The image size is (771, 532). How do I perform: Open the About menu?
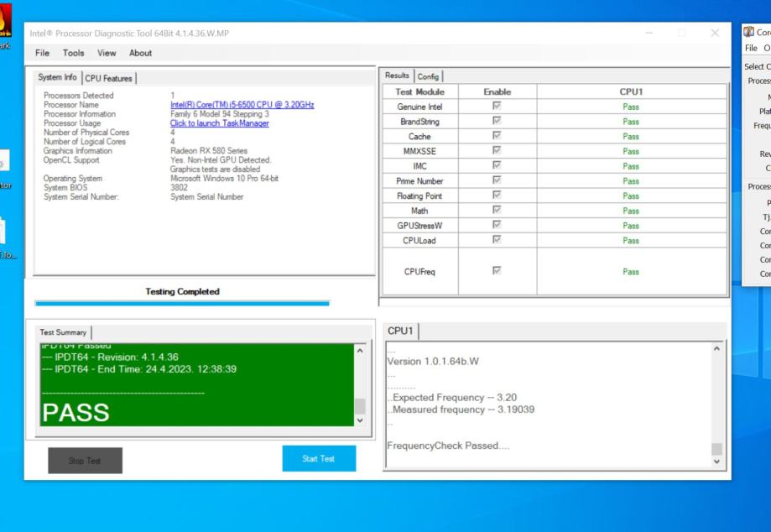pyautogui.click(x=140, y=53)
